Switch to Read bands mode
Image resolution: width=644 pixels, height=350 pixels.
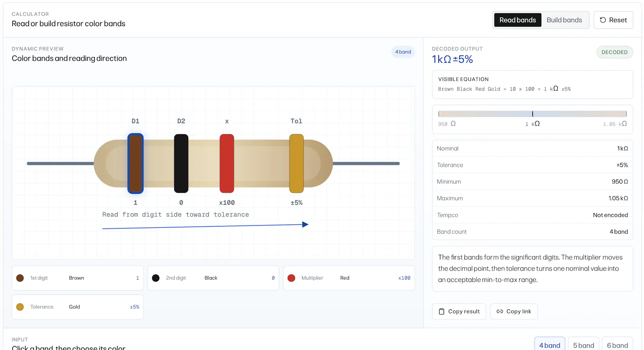coord(518,20)
